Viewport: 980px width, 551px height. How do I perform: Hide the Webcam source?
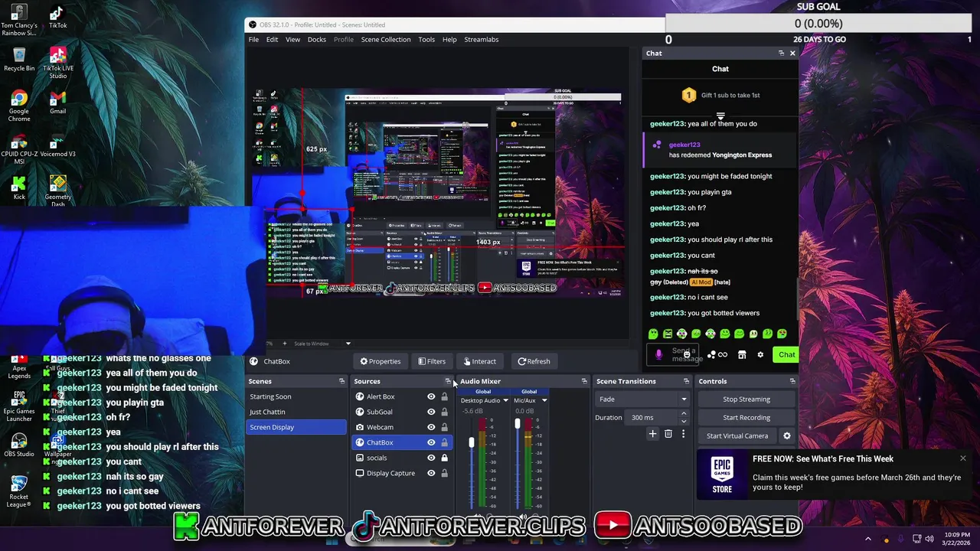[431, 427]
